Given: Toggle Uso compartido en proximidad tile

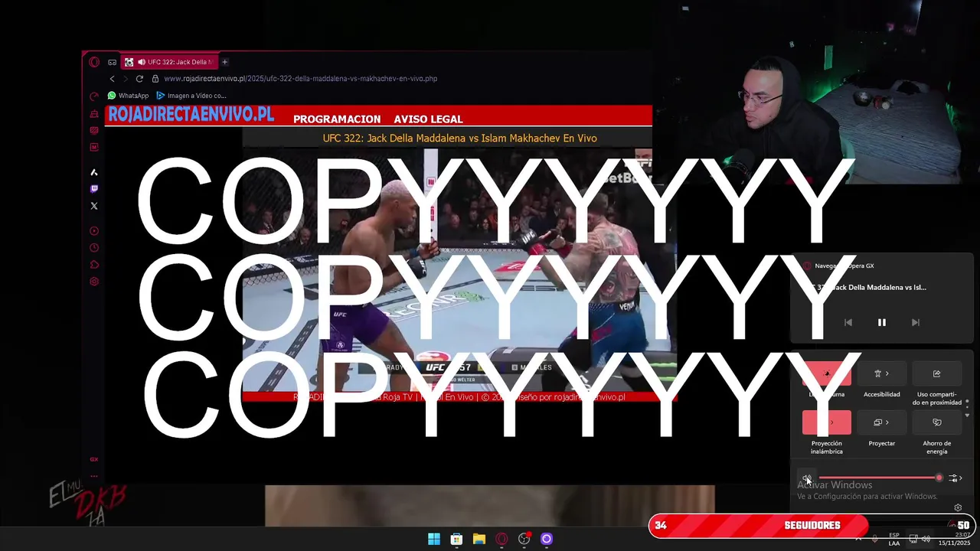Looking at the screenshot, I should pos(937,373).
